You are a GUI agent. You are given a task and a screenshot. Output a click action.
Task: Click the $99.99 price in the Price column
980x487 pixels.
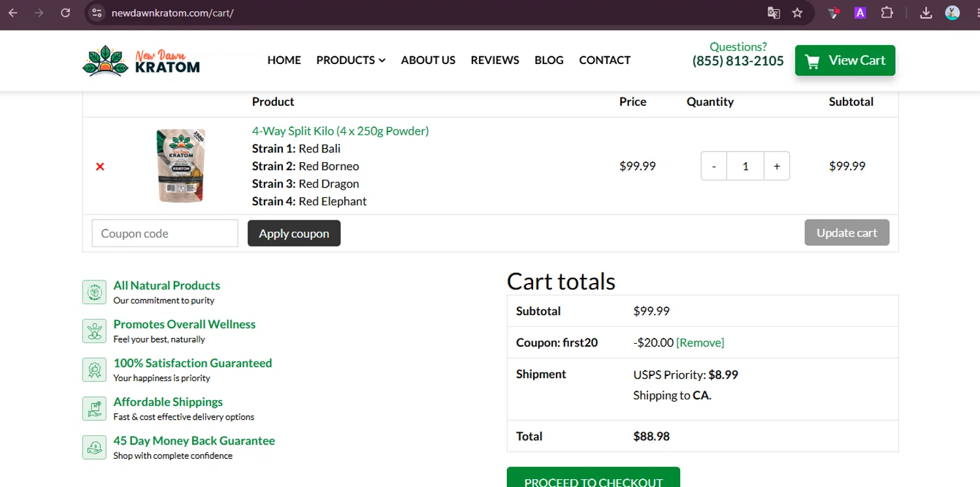click(x=638, y=166)
